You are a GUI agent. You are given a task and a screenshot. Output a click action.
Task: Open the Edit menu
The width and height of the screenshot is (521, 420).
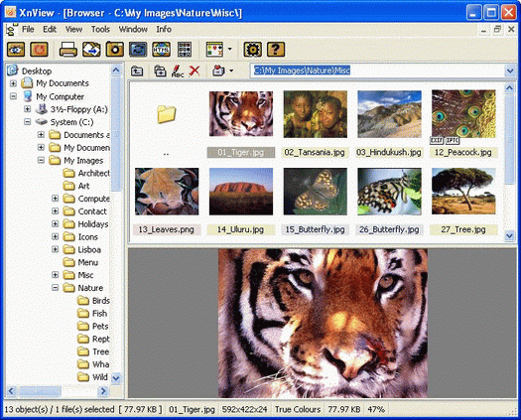coord(50,29)
